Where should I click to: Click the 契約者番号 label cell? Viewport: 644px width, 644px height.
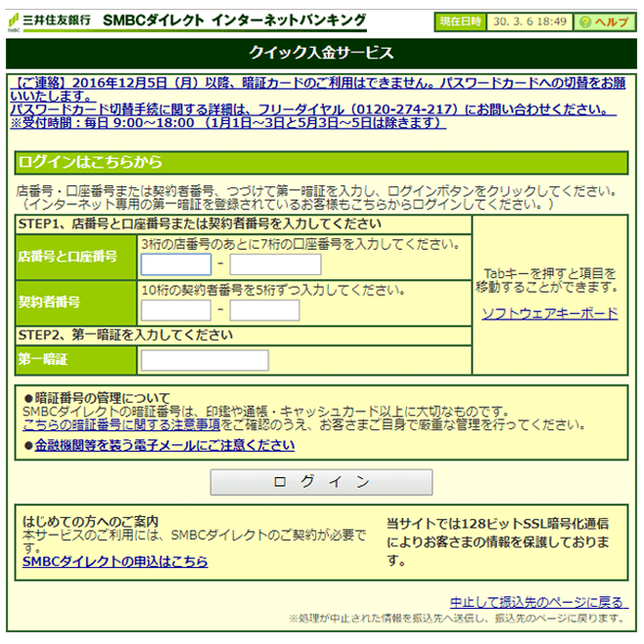76,303
